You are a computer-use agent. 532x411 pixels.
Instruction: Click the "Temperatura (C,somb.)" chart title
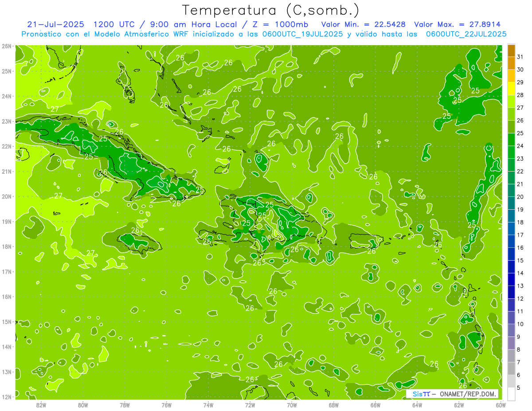(x=270, y=10)
